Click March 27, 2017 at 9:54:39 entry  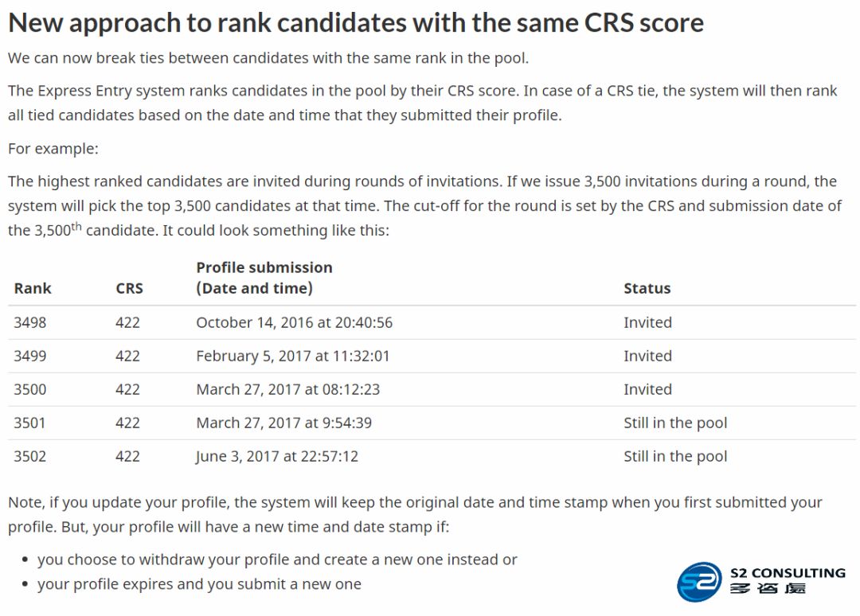(x=284, y=423)
